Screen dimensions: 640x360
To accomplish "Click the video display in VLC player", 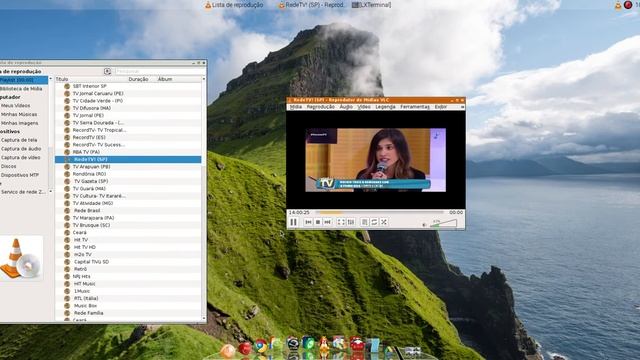I will tap(376, 160).
